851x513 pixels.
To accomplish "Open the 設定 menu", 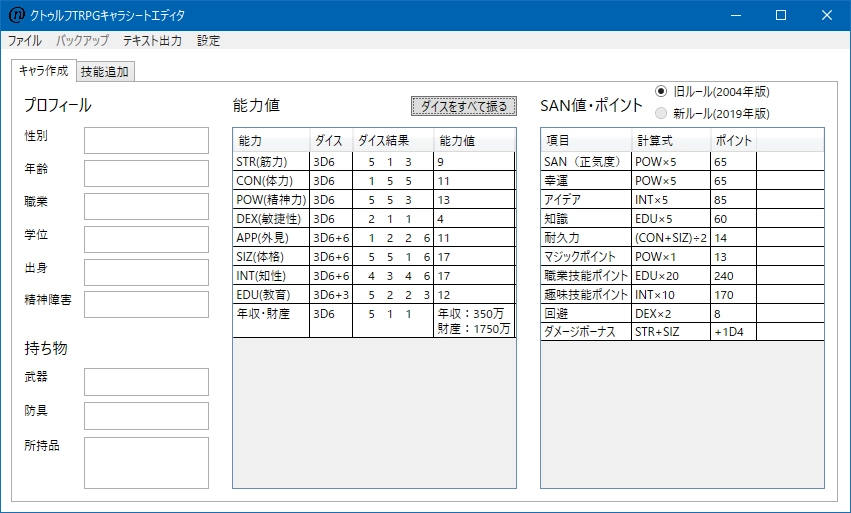I will 208,41.
